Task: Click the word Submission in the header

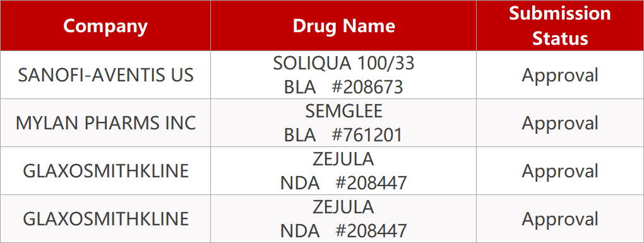Action: pos(560,13)
